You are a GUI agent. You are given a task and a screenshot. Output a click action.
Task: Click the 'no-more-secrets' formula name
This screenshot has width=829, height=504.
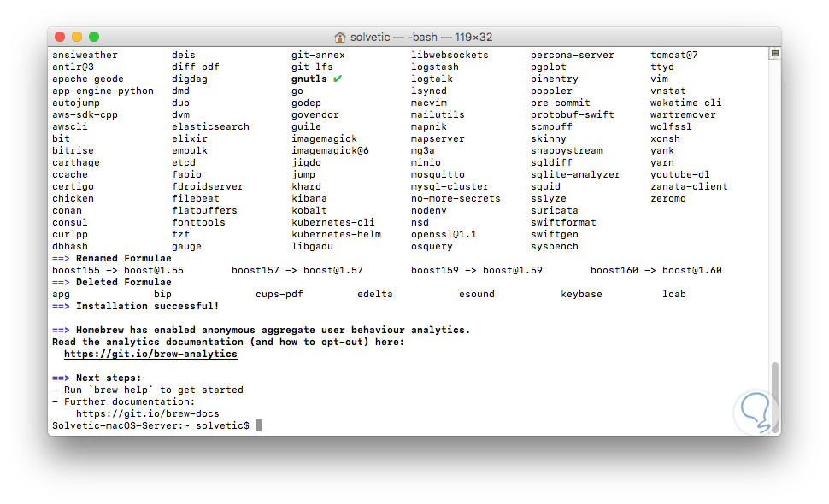(456, 199)
